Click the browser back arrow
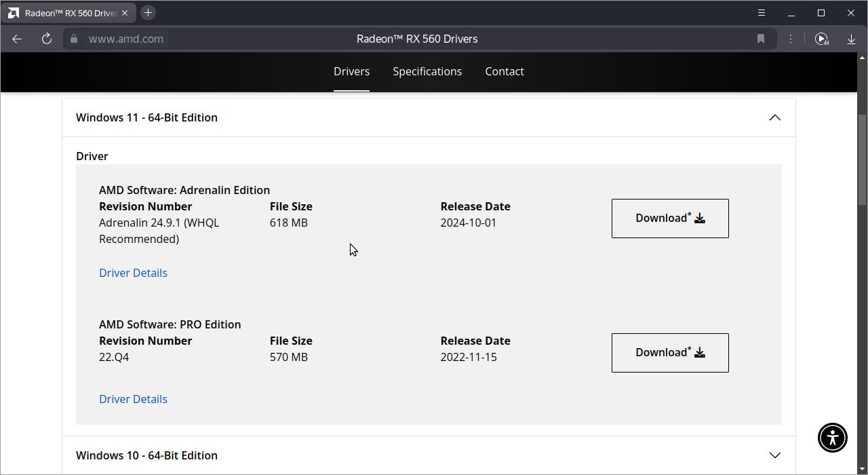Image resolution: width=868 pixels, height=475 pixels. [x=17, y=39]
